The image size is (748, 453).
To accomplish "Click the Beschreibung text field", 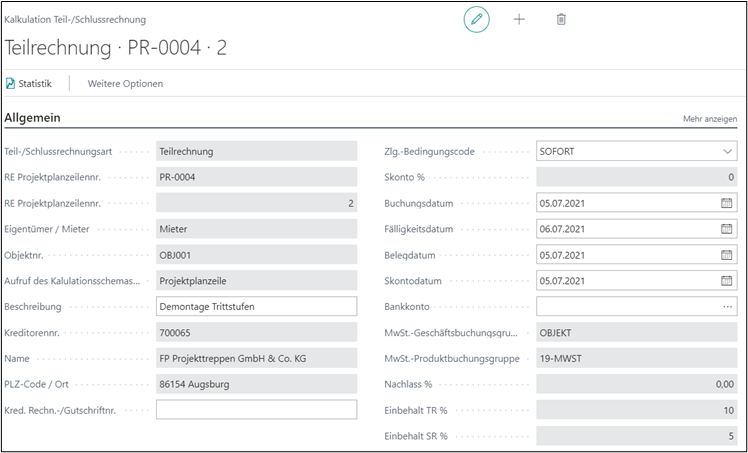I will (x=256, y=306).
